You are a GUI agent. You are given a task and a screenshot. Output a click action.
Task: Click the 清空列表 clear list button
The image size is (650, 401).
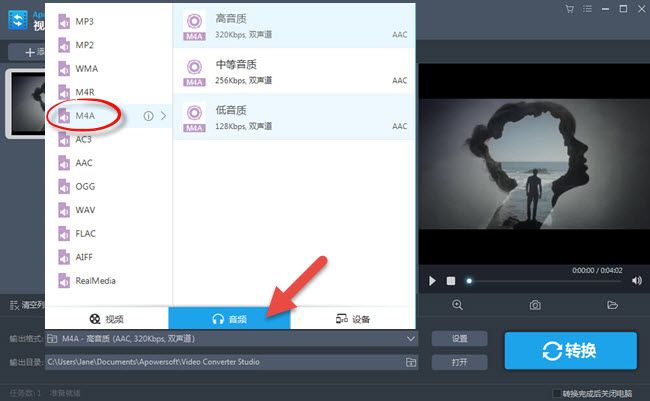(27, 305)
